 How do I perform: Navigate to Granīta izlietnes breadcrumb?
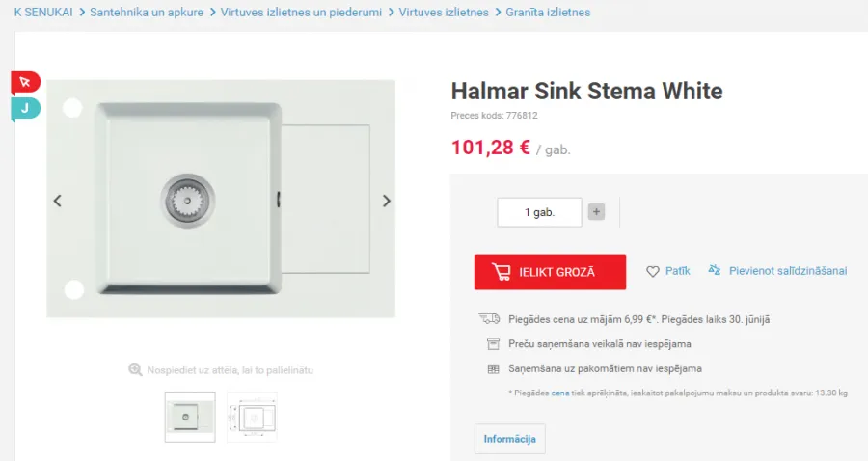[548, 13]
